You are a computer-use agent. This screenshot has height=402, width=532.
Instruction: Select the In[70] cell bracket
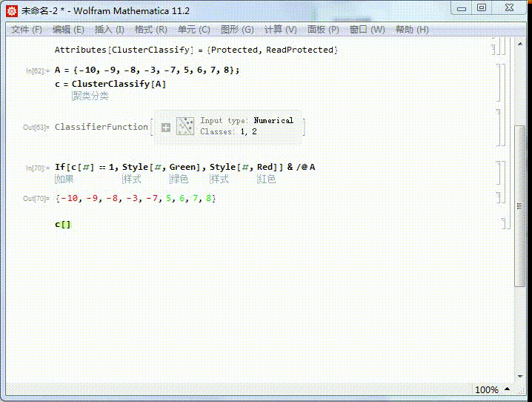tap(499, 173)
